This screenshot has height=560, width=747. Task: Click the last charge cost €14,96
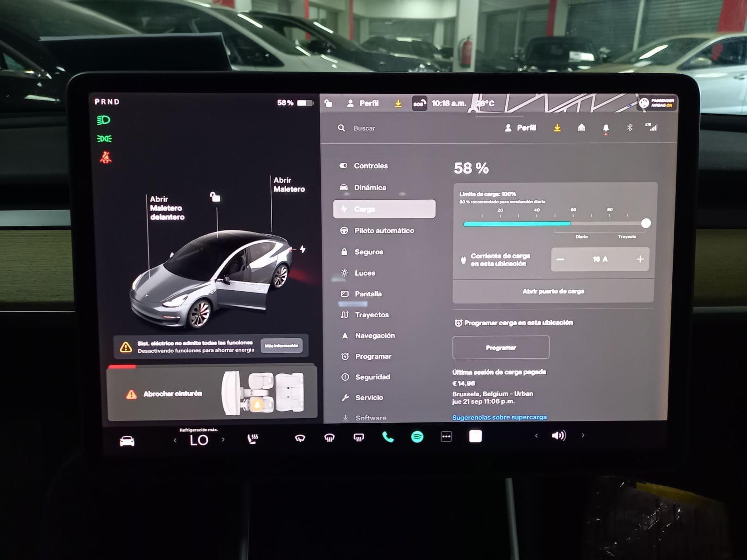pos(464,383)
